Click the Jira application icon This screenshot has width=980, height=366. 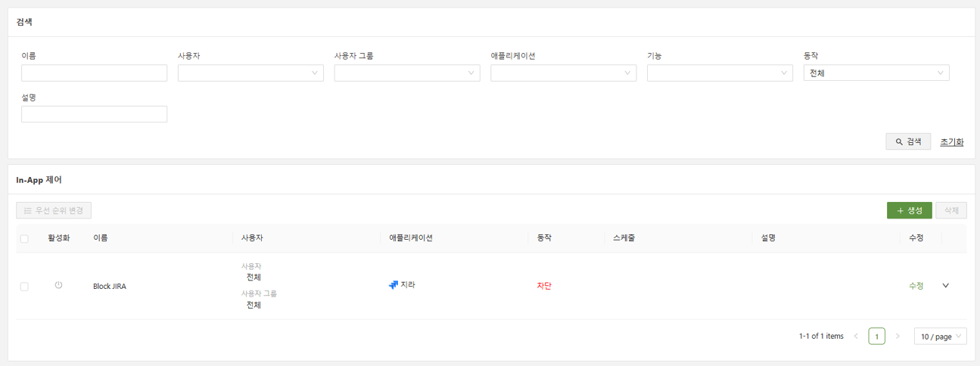(393, 285)
